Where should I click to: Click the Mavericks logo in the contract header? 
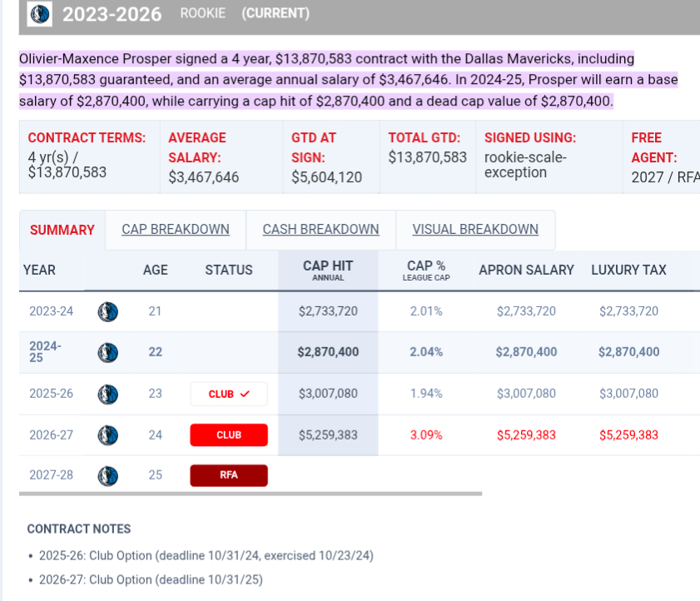(39, 14)
